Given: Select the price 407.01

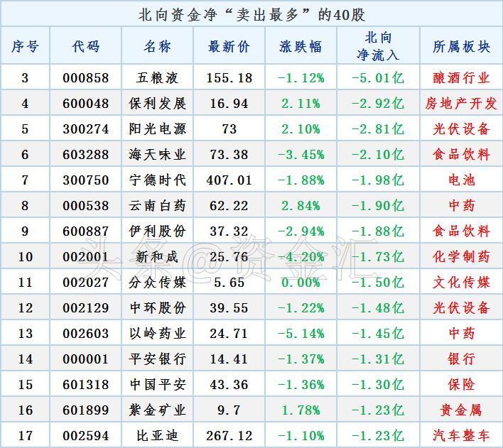Looking at the screenshot, I should [x=229, y=180].
